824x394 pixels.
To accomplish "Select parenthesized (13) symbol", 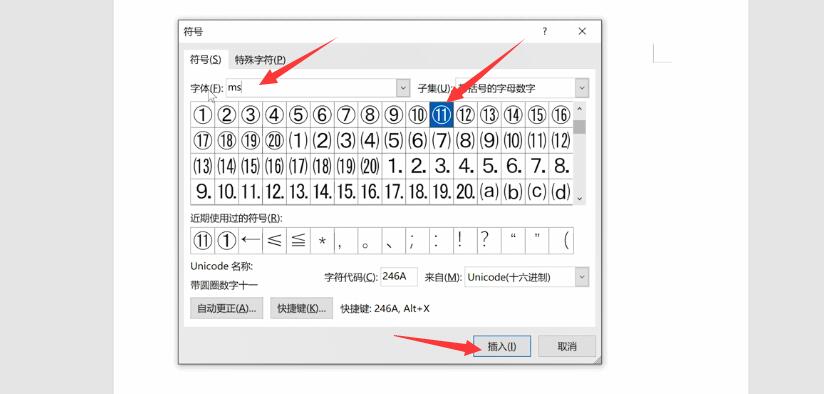I will tap(203, 166).
